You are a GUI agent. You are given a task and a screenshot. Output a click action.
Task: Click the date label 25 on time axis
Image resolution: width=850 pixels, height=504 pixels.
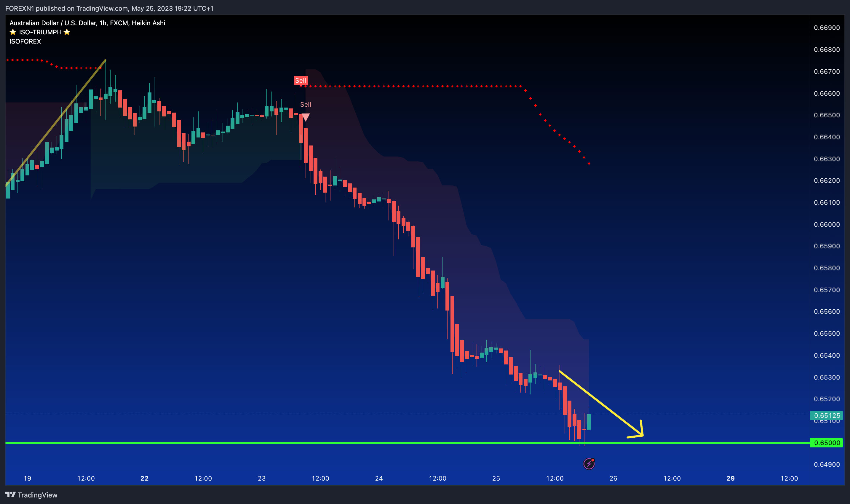(x=496, y=478)
